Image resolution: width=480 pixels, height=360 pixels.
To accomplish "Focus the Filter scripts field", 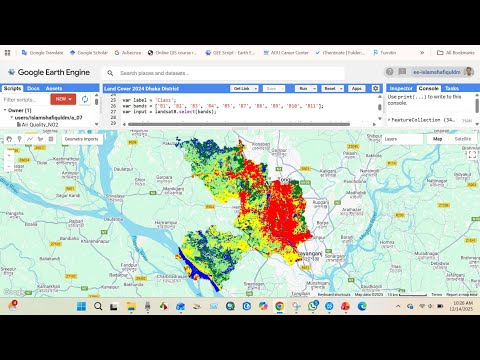I will tap(25, 99).
